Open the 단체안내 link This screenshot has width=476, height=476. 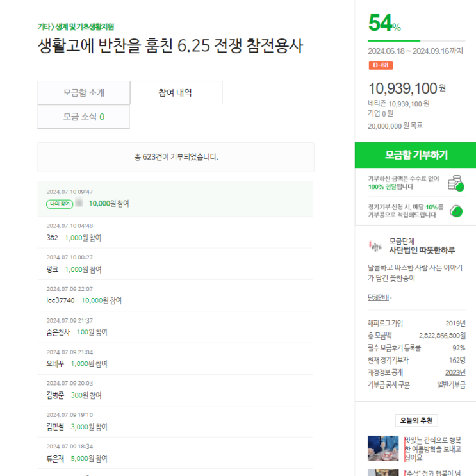click(379, 298)
